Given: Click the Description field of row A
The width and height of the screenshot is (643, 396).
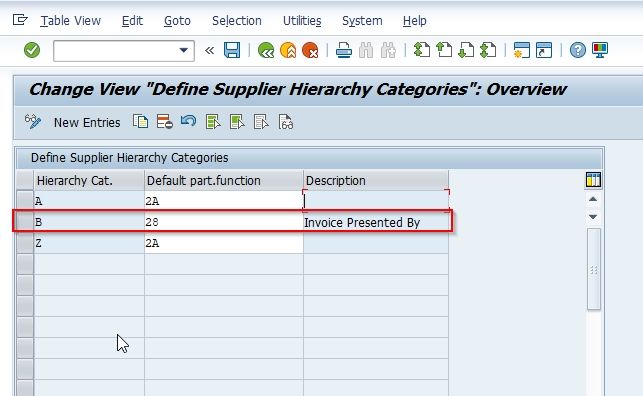Looking at the screenshot, I should coord(376,201).
